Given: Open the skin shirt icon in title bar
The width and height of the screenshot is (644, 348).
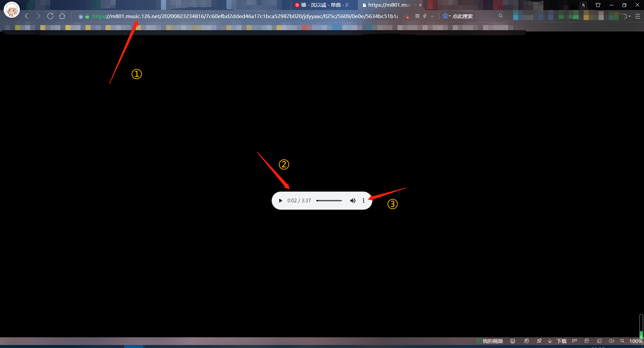Looking at the screenshot, I should (x=598, y=5).
